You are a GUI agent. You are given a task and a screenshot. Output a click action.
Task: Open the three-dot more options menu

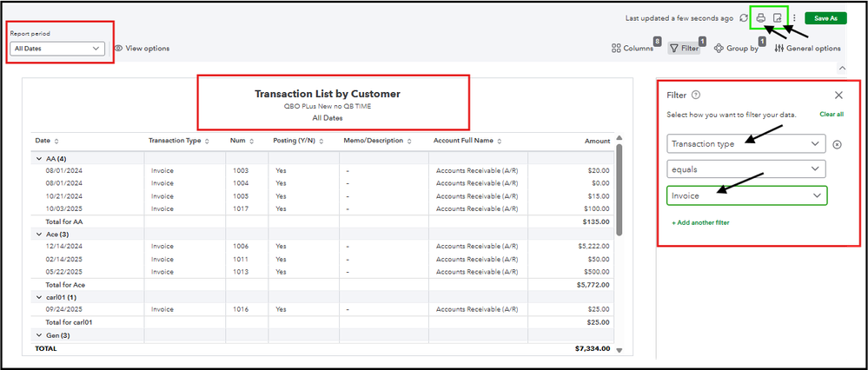(794, 17)
